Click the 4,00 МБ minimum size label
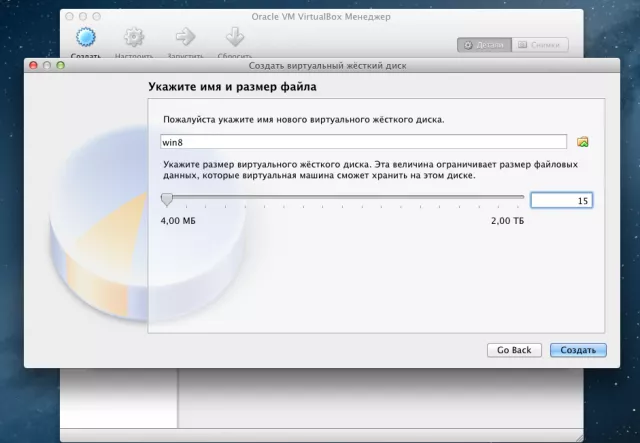640x443 pixels. [178, 221]
